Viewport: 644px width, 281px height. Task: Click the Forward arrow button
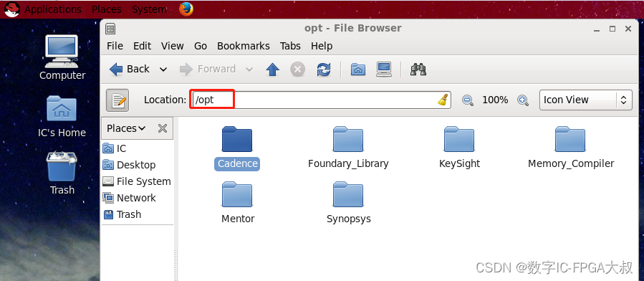click(208, 69)
